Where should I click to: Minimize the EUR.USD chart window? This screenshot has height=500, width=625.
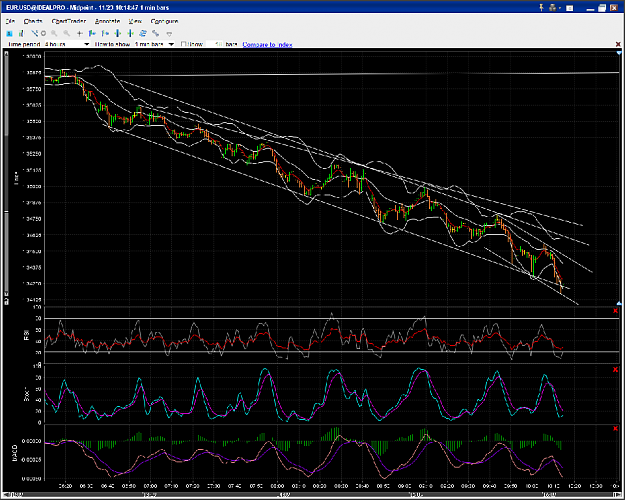coord(591,8)
